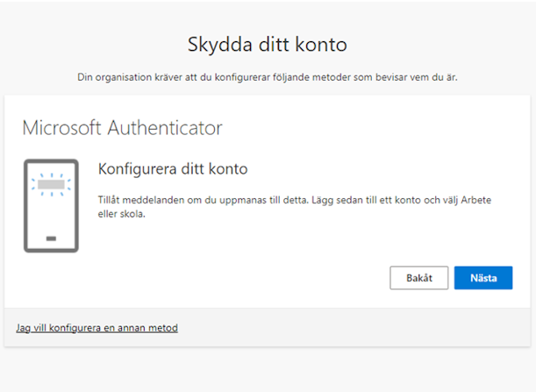Image resolution: width=536 pixels, height=392 pixels.
Task: Click the word 'Microsoft' in card heading
Action: [62, 128]
